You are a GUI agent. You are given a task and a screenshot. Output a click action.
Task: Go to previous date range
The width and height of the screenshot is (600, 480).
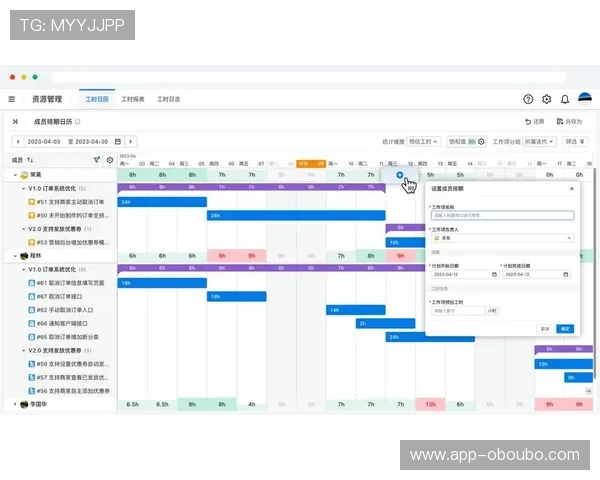point(18,142)
